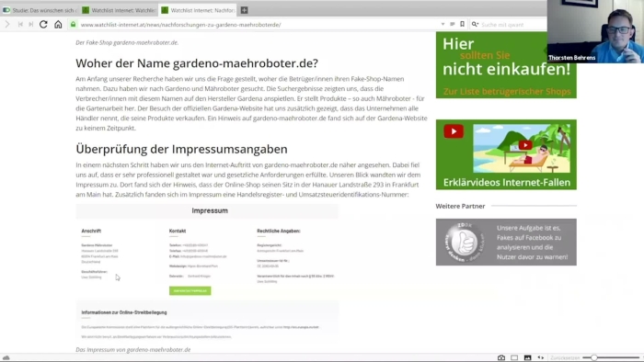Click the ZDDK thumbs-up logo
The width and height of the screenshot is (644, 362).
tap(464, 242)
